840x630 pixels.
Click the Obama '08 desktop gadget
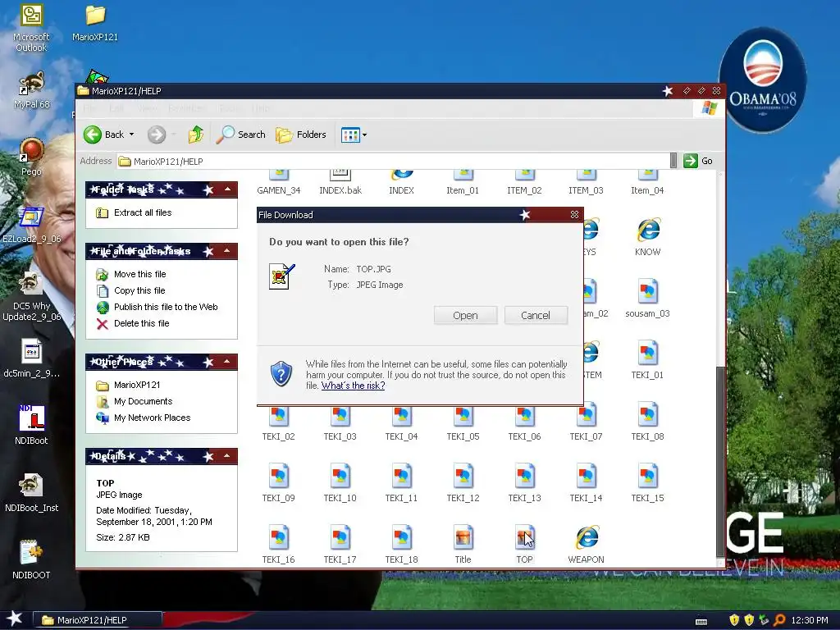coord(762,80)
